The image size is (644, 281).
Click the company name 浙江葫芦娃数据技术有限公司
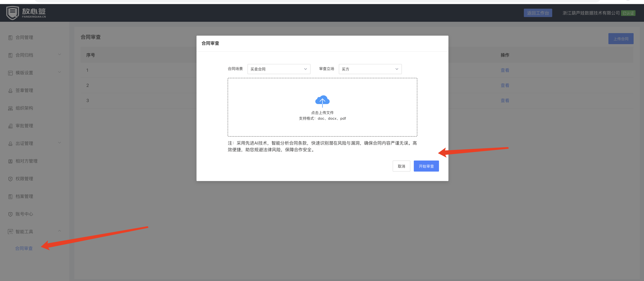(x=591, y=13)
